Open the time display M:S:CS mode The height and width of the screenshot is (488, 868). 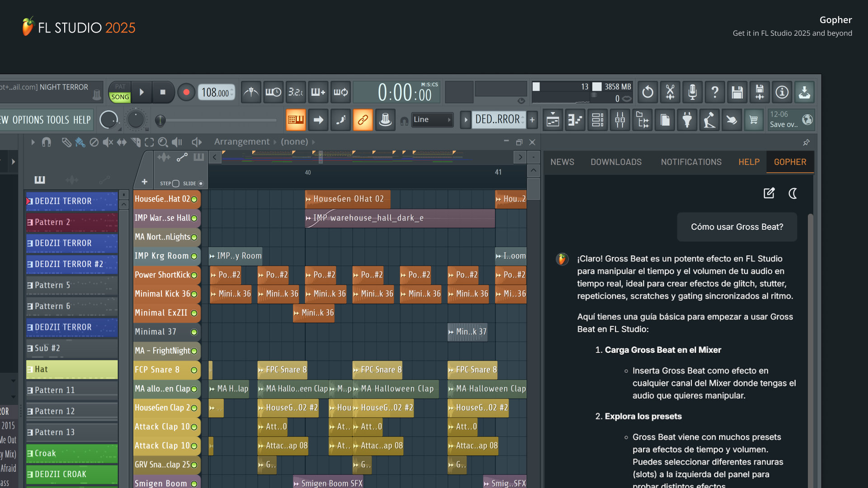coord(429,84)
